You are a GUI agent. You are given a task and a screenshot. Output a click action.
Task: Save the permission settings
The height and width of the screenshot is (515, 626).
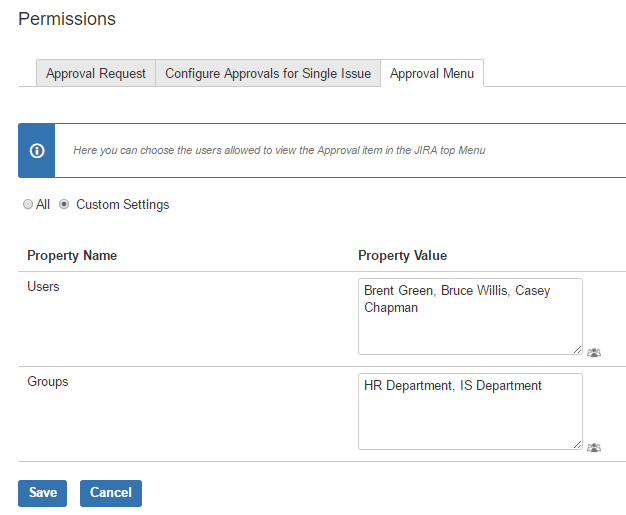coord(42,493)
